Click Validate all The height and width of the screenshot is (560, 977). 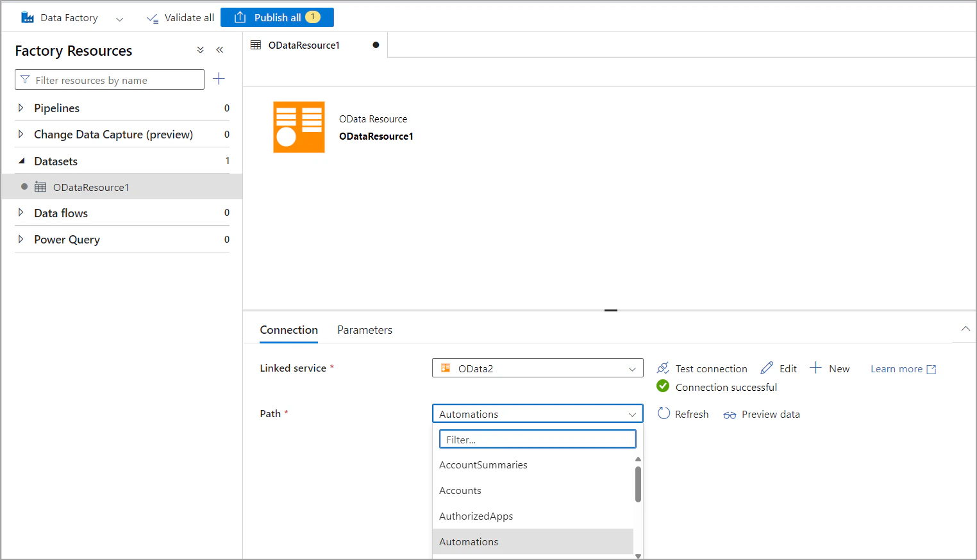(x=180, y=18)
